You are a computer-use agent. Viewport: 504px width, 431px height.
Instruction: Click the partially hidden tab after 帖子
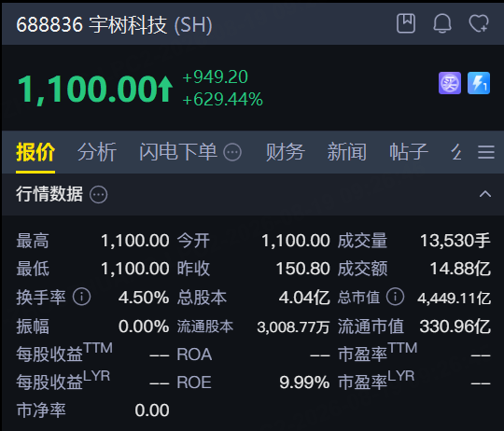pyautogui.click(x=456, y=152)
